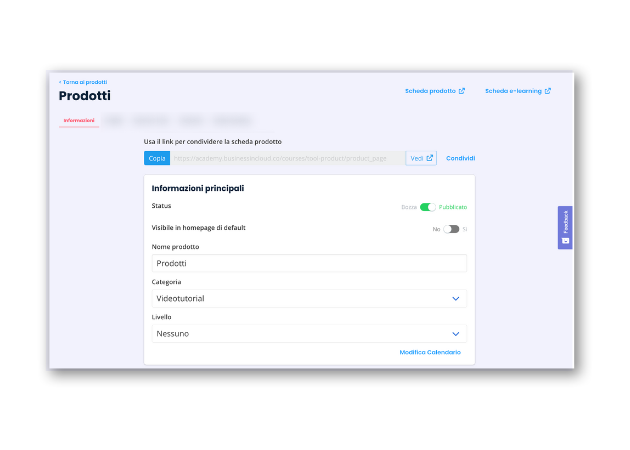630x450 pixels.
Task: Click the Scheda prodotto external-link icon
Action: click(x=462, y=91)
